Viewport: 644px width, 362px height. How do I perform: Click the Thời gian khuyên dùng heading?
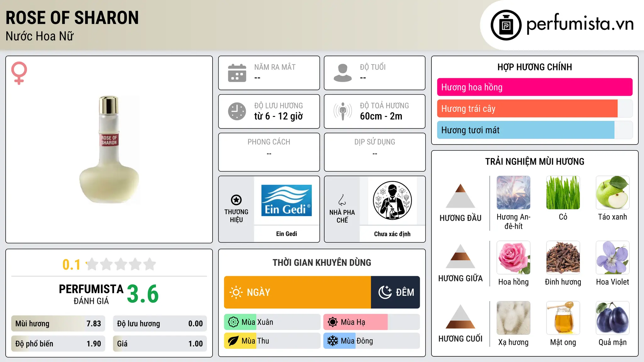coord(322,262)
